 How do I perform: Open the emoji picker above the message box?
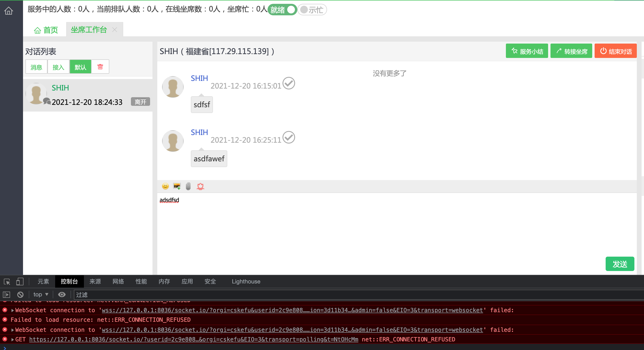165,186
